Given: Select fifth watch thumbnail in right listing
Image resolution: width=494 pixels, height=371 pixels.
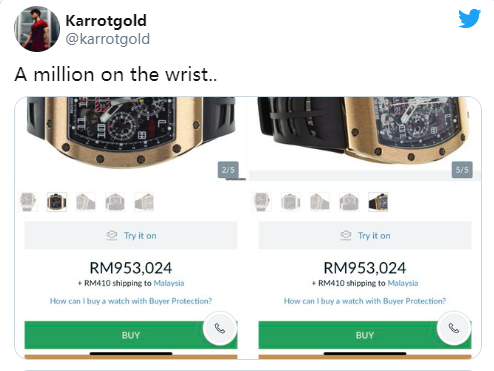Looking at the screenshot, I should [x=378, y=202].
